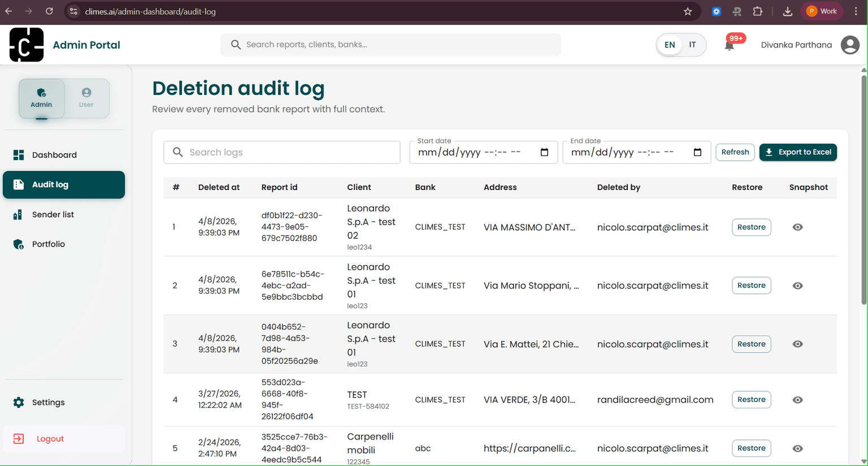View snapshot for report 0404b652 row
The image size is (868, 466).
(797, 344)
